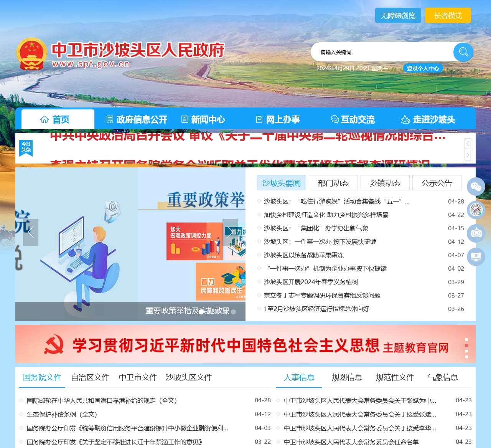Open the 生态保护补偿条例 article link
The height and width of the screenshot is (448, 491).
tap(62, 414)
